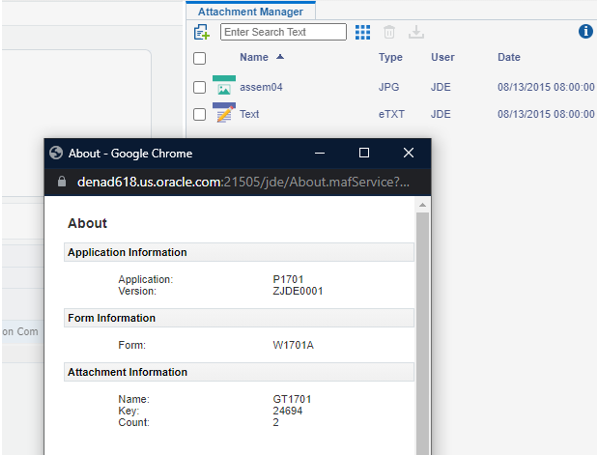This screenshot has height=471, width=609.
Task: Click the JDE user cell for Text
Action: pos(440,114)
